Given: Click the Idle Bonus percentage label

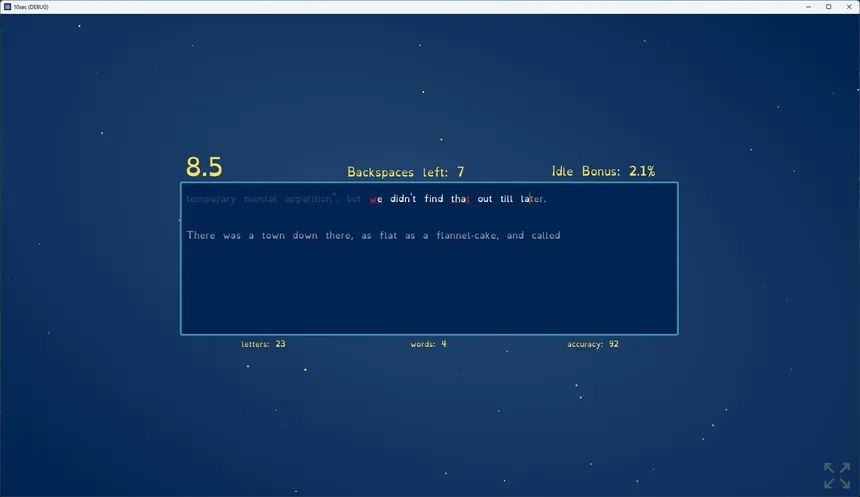Looking at the screenshot, I should coord(603,172).
